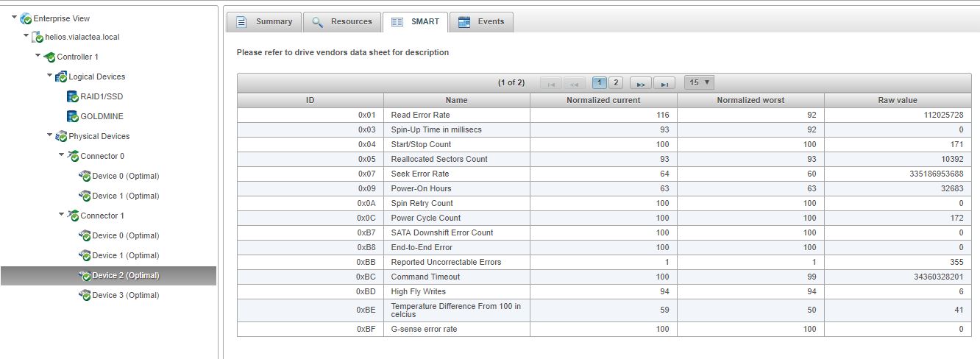Click Connector 0 Device 0 disk icon

click(85, 177)
